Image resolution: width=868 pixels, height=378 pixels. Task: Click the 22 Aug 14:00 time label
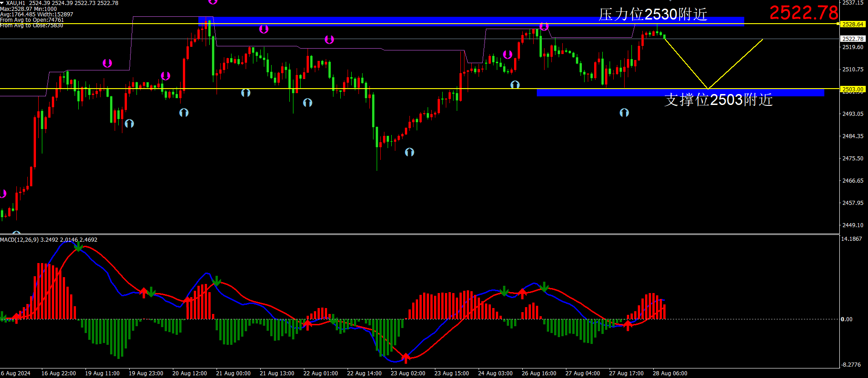click(x=364, y=373)
